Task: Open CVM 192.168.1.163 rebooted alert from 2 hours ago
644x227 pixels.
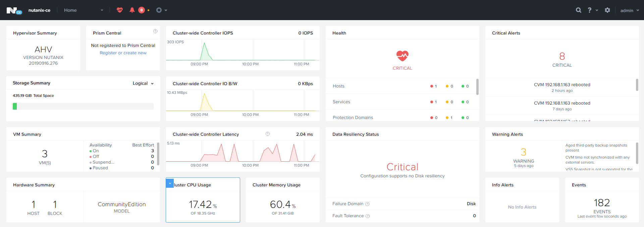Action: pyautogui.click(x=562, y=87)
